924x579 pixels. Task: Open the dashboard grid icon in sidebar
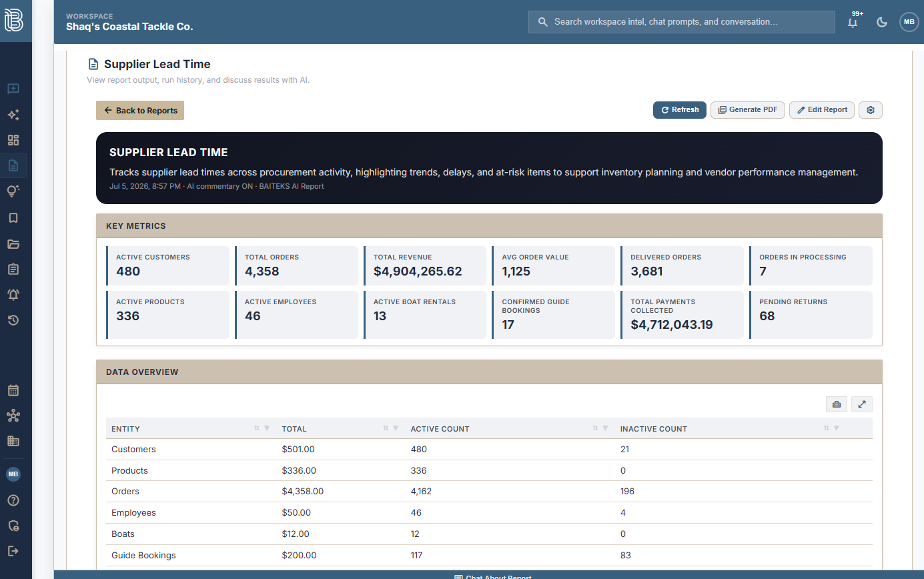(13, 140)
